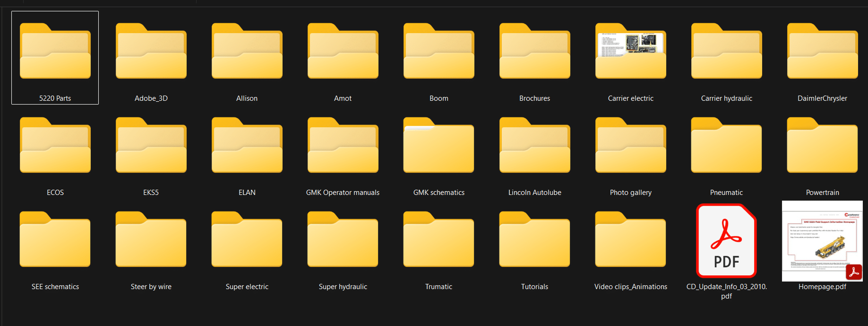Select the CD_Update_Info_03_2010 PDF file icon

coord(727,240)
